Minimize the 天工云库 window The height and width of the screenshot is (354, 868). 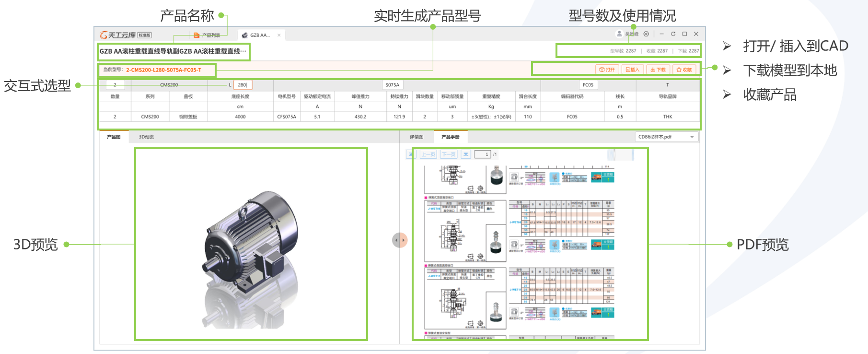point(661,34)
